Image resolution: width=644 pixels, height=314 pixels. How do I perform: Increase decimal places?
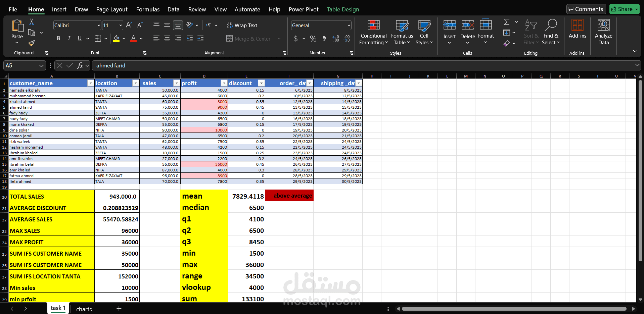click(336, 39)
